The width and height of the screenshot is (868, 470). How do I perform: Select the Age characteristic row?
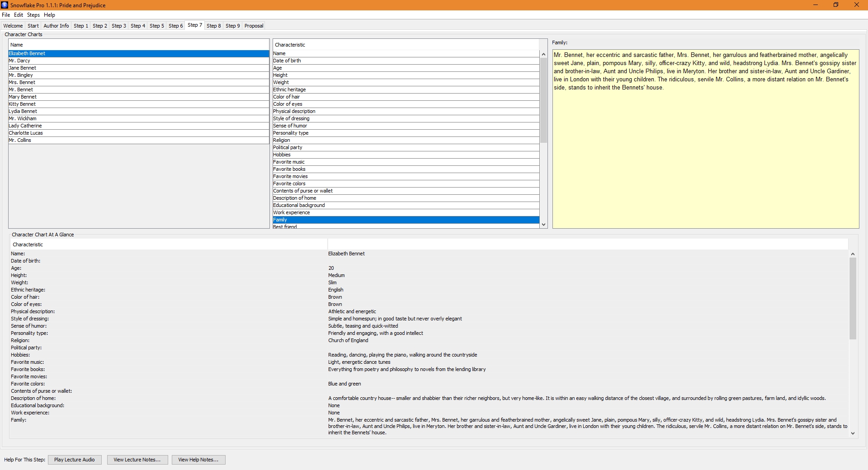click(x=406, y=68)
